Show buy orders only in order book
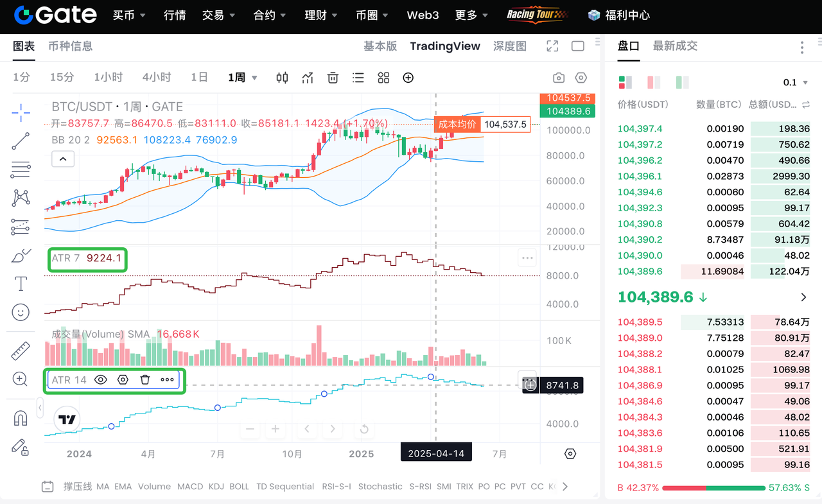Image resolution: width=822 pixels, height=504 pixels. click(683, 82)
